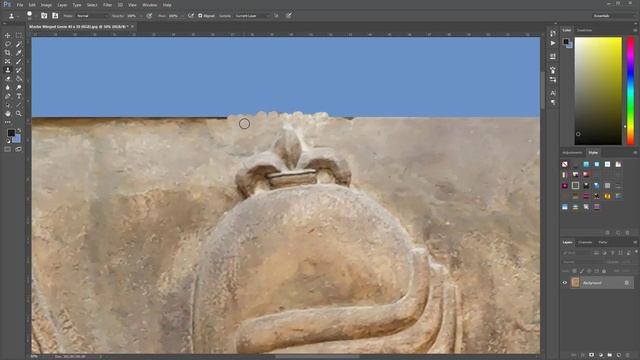The height and width of the screenshot is (360, 640).
Task: Open the layer filter Kind dropdown
Action: point(576,253)
